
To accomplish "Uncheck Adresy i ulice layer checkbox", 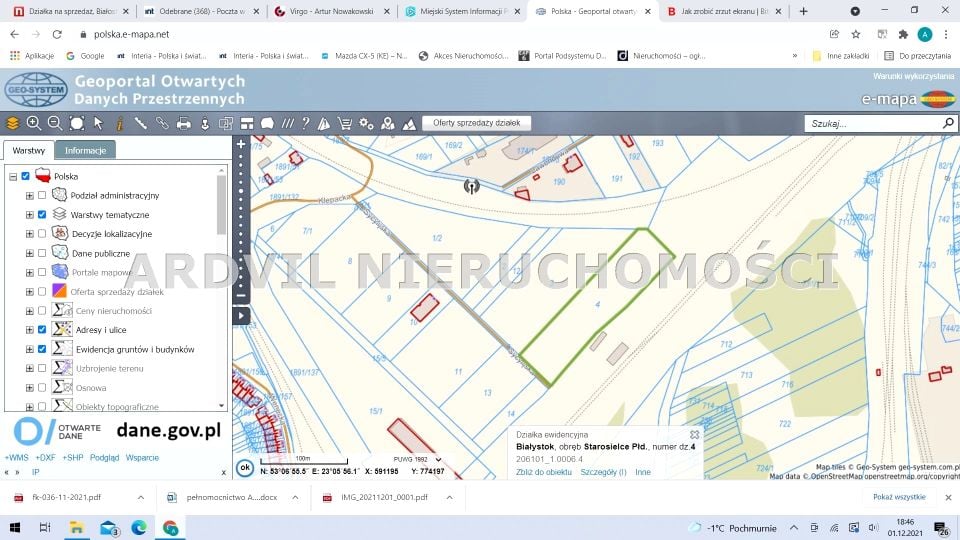I will [42, 329].
